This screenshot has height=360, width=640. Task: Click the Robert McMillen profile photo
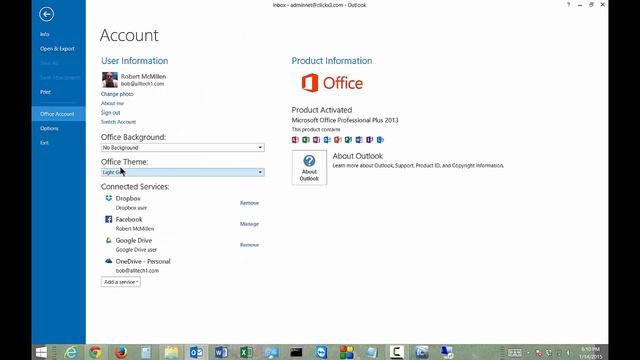[x=110, y=80]
